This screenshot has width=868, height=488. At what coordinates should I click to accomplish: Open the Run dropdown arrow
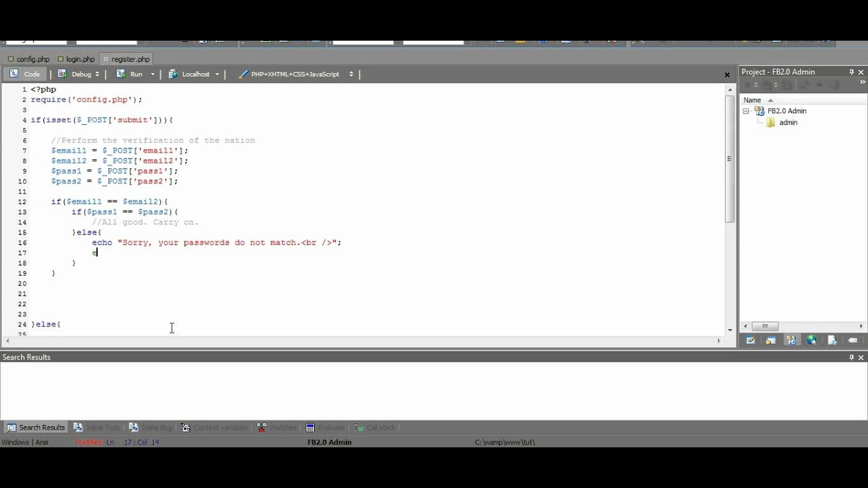coord(153,74)
